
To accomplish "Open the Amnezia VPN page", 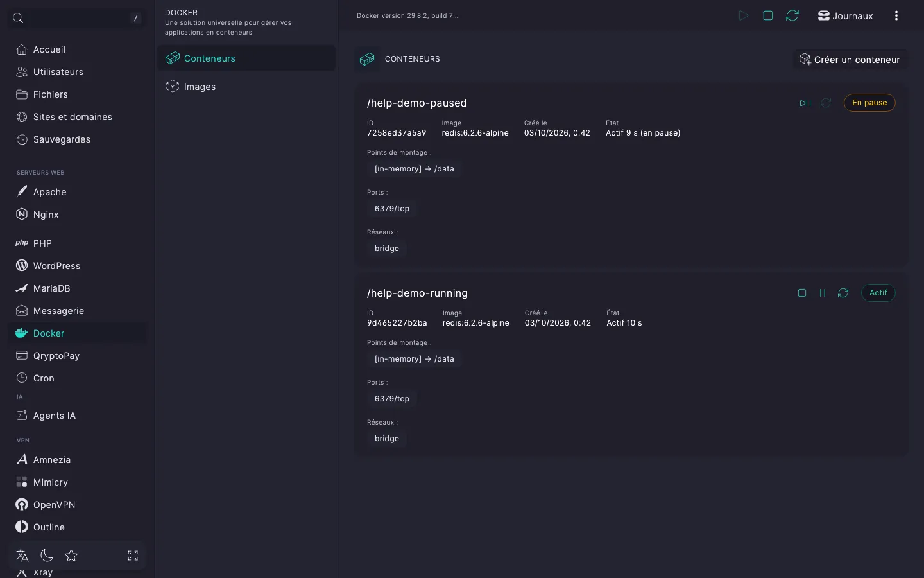I will click(77, 460).
